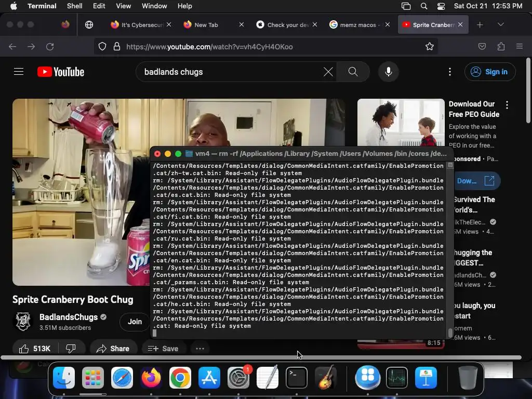This screenshot has height=399, width=532.
Task: Reload the current page
Action: pyautogui.click(x=50, y=46)
